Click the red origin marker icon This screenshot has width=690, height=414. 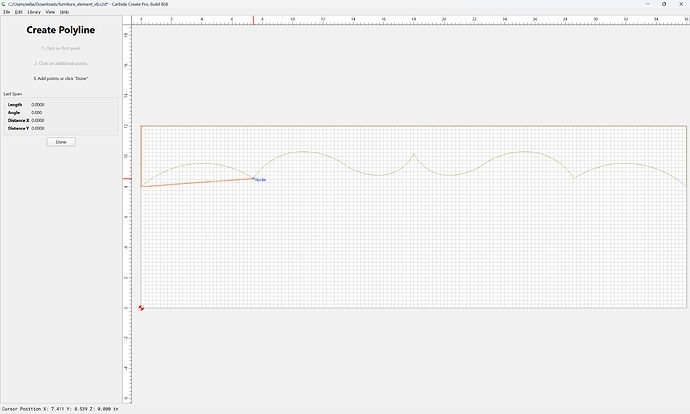[x=141, y=308]
